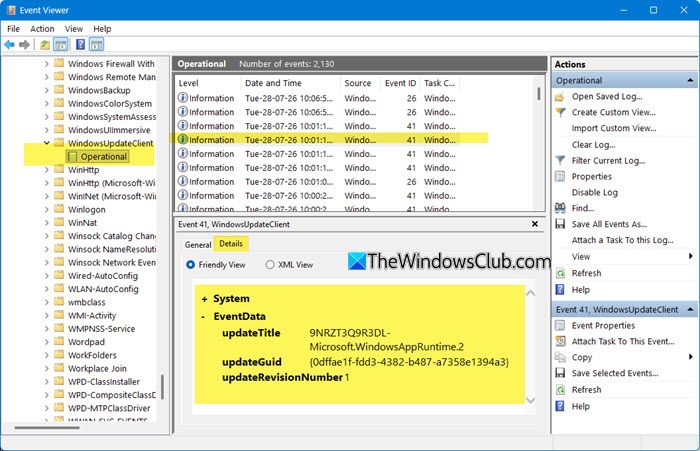The width and height of the screenshot is (700, 451).
Task: Click the Create Custom View funnel icon
Action: 560,113
